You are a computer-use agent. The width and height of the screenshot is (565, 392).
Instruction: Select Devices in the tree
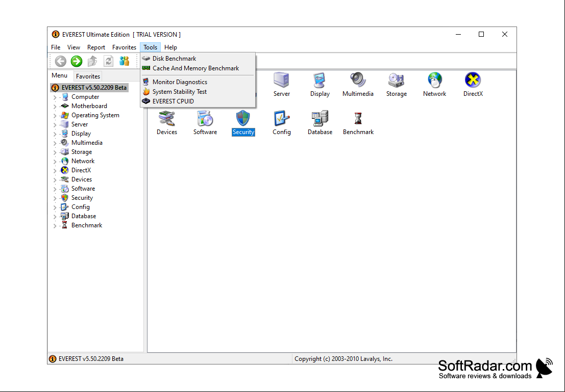[x=82, y=179]
